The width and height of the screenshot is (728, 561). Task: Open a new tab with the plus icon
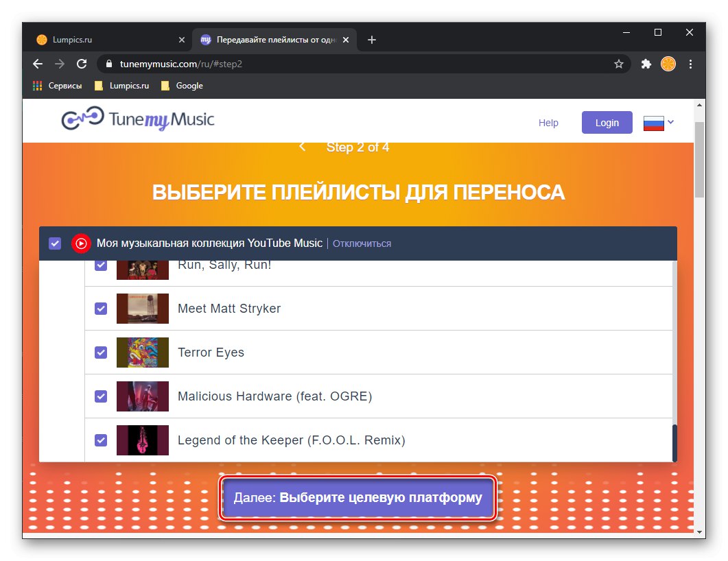pyautogui.click(x=371, y=40)
